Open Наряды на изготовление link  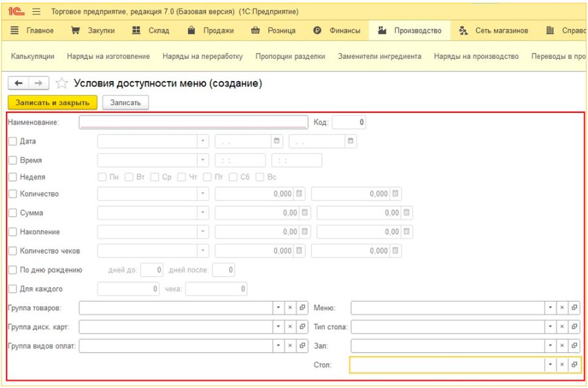point(108,56)
